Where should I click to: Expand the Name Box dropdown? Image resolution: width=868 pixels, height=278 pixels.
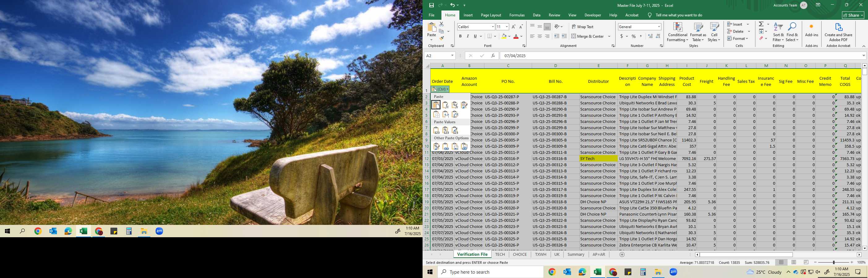coord(452,56)
